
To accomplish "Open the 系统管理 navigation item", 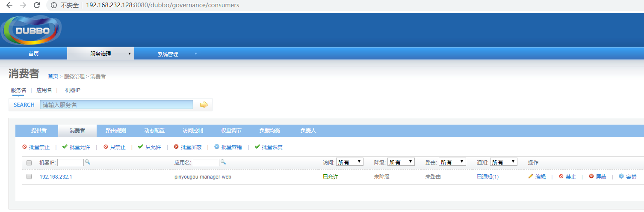I will [x=168, y=54].
